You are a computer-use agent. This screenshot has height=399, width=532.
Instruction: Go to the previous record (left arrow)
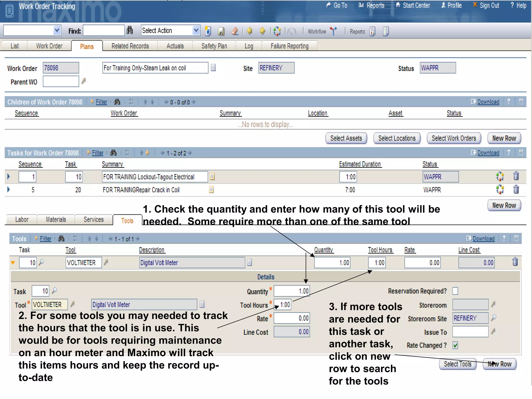click(x=250, y=31)
